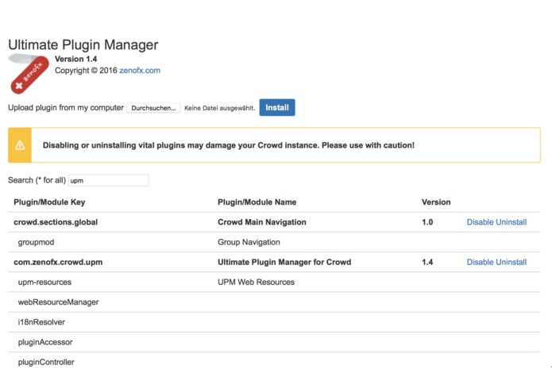
Task: Select the i18nResolver module row
Action: (x=274, y=322)
